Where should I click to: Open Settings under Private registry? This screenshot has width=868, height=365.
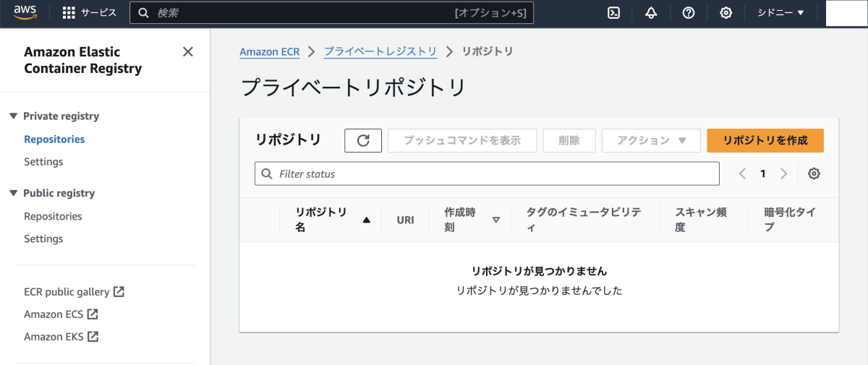pos(43,161)
